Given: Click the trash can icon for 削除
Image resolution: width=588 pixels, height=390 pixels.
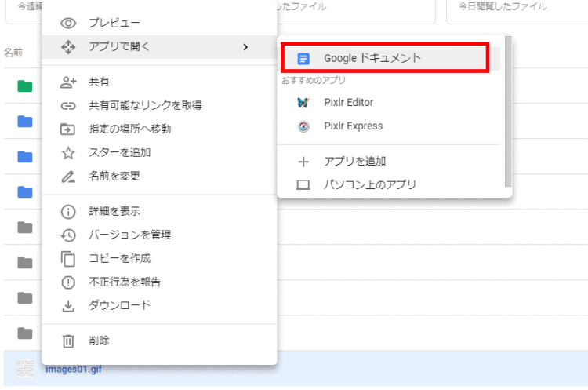Looking at the screenshot, I should tap(68, 341).
